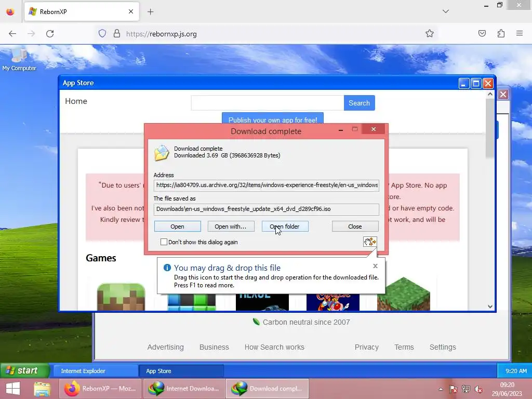
Task: Open a new browser tab with plus
Action: pyautogui.click(x=150, y=11)
